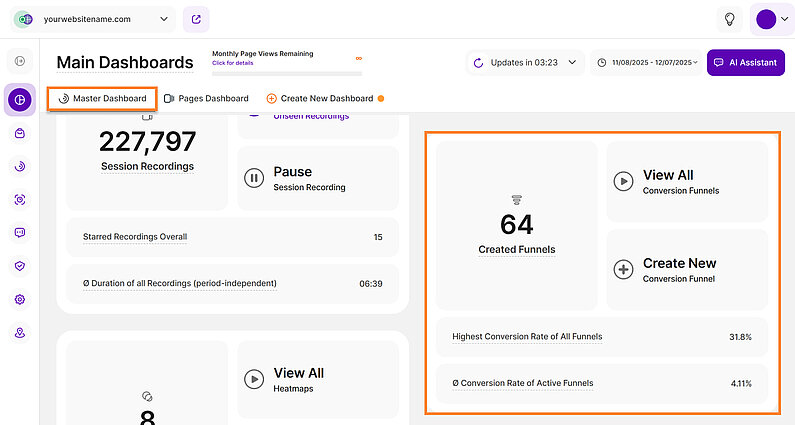Click the refresh icon beside Updates timer
Screen dimensions: 795x425
pyautogui.click(x=479, y=62)
